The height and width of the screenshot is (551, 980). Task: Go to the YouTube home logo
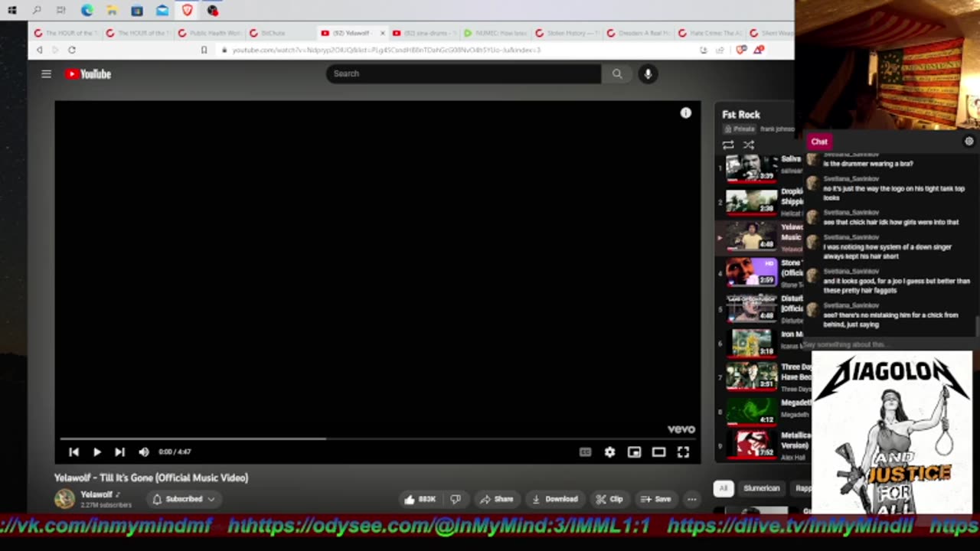coord(88,73)
